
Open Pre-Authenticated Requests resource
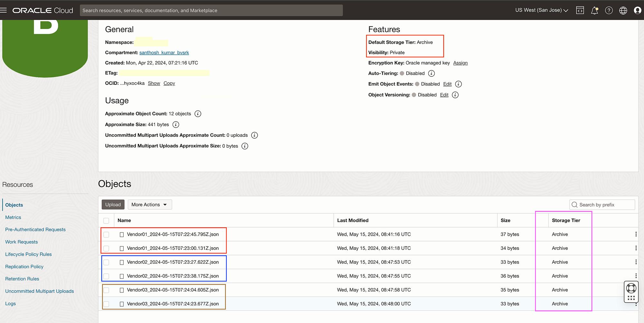pos(35,230)
